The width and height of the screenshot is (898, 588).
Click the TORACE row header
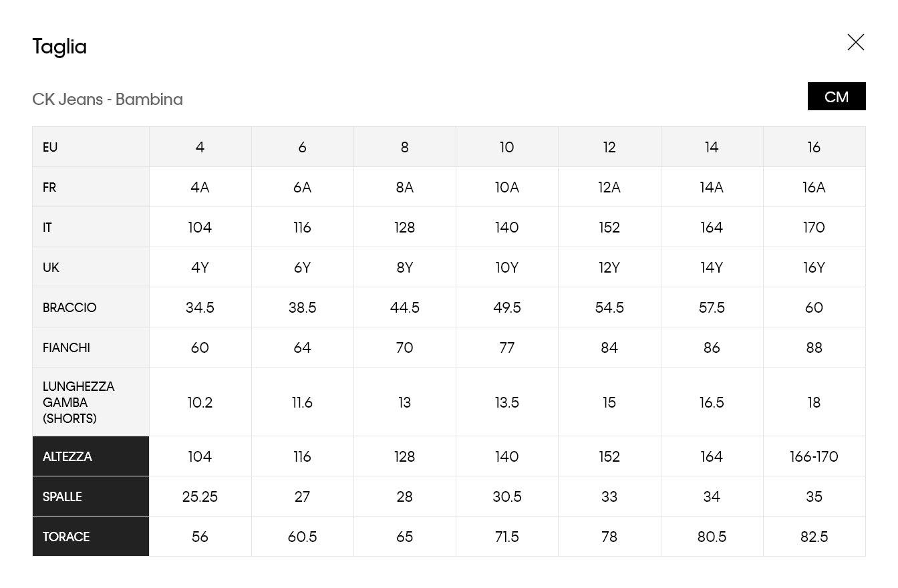(66, 537)
